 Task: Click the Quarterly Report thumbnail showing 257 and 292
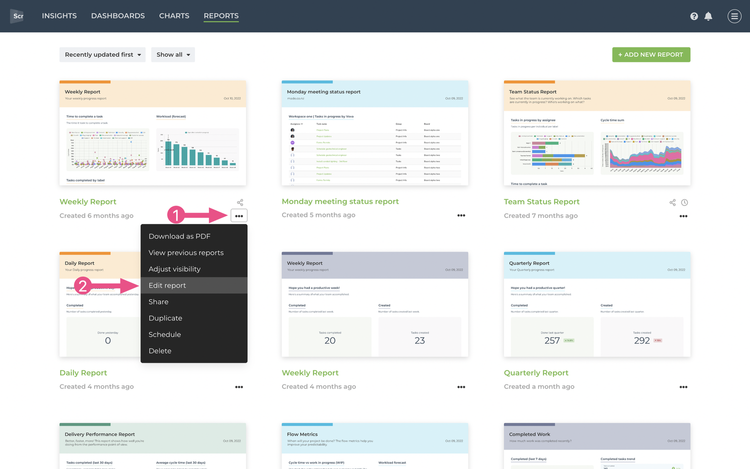[597, 305]
